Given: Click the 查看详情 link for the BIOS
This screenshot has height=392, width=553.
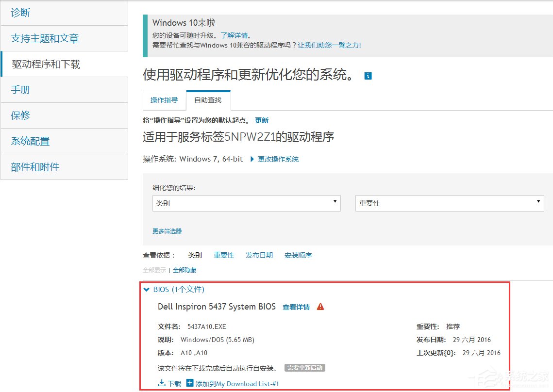Looking at the screenshot, I should (297, 307).
